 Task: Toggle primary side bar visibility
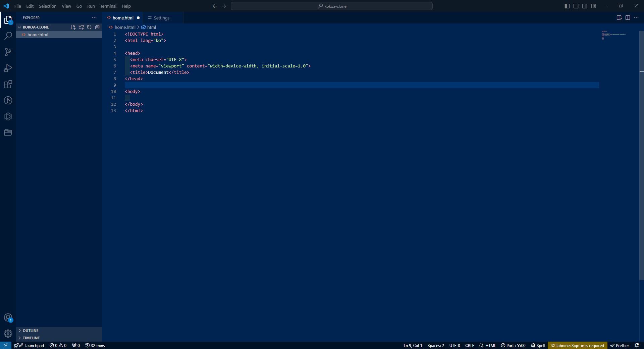point(567,6)
